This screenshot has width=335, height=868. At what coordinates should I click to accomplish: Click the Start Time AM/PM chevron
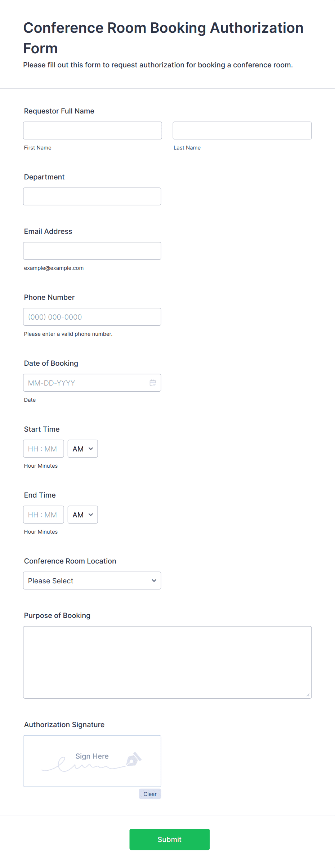[91, 449]
